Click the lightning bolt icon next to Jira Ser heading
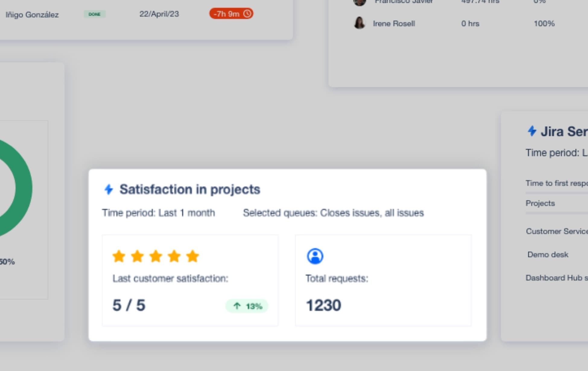 coord(532,131)
